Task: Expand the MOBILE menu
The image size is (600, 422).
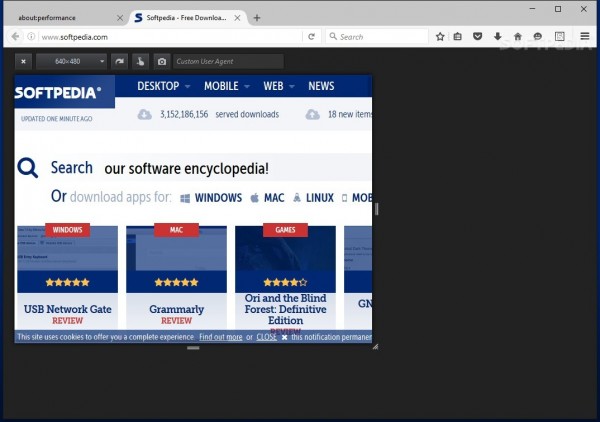Action: click(227, 86)
